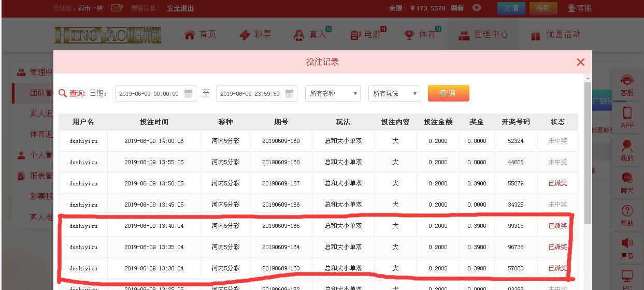Open 我的 profile icon in right sidebar
644x290 pixels.
(627, 151)
